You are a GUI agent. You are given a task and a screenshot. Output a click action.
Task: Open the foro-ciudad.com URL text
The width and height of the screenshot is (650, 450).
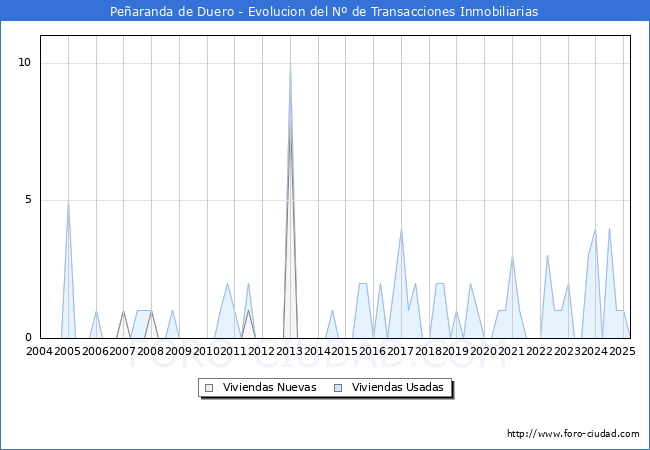[x=573, y=434]
